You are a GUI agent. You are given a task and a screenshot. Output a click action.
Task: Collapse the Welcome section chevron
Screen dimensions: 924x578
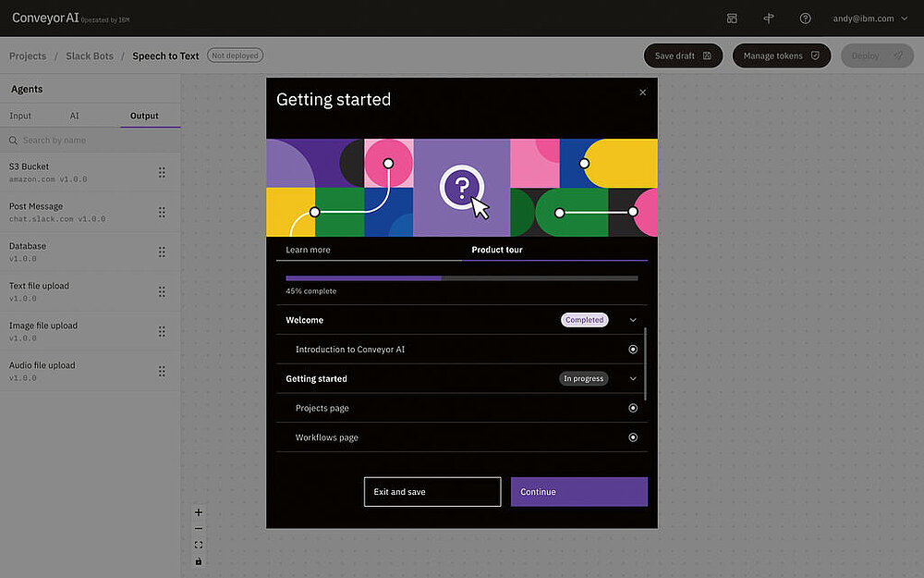tap(633, 320)
